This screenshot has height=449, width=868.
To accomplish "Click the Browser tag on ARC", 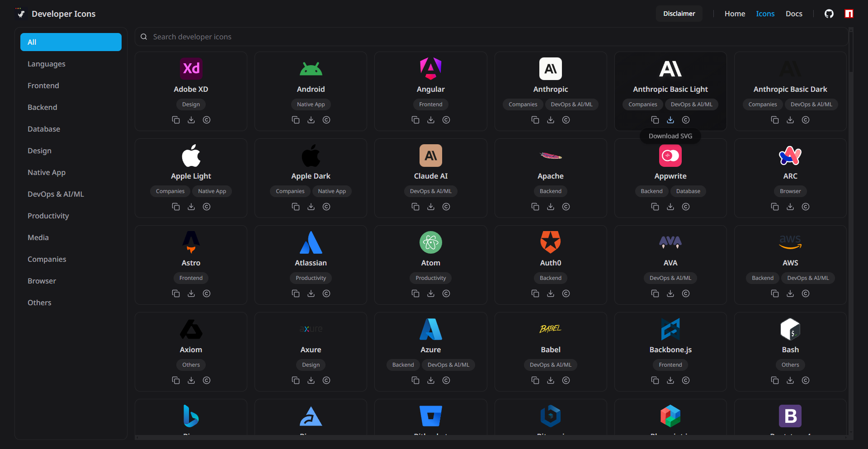I will (x=790, y=191).
